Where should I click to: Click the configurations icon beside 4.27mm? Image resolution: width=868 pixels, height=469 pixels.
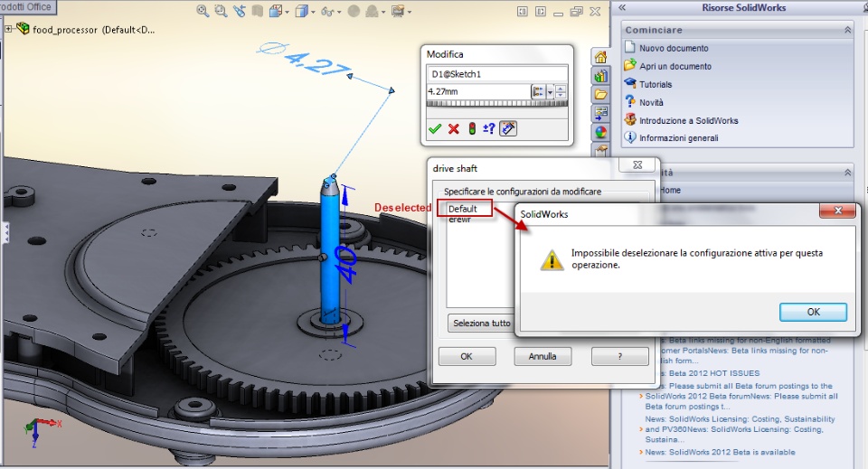537,92
